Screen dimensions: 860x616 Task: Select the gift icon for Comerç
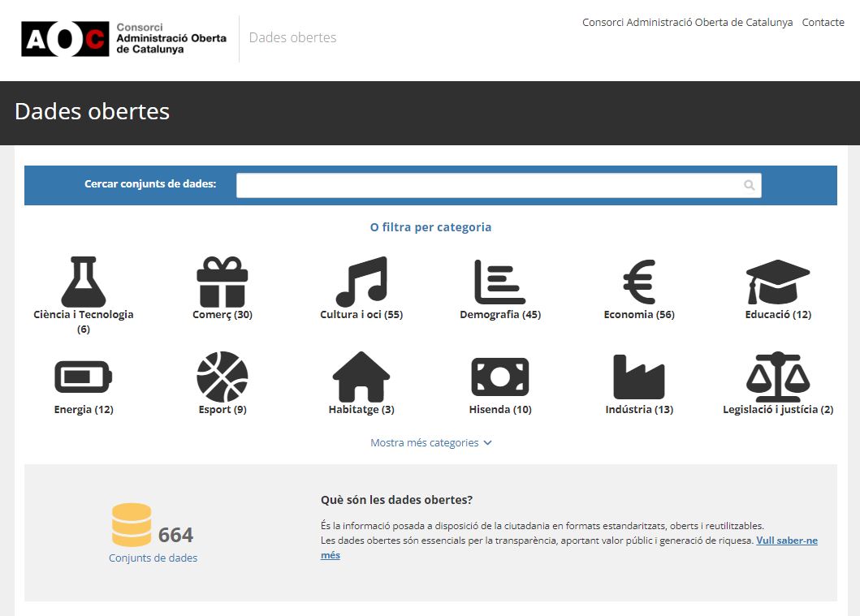(x=222, y=282)
